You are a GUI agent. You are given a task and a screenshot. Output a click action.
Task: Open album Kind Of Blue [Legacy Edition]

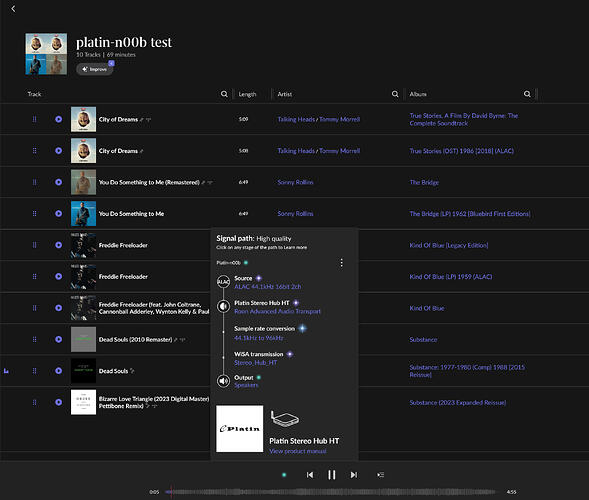[x=449, y=245]
